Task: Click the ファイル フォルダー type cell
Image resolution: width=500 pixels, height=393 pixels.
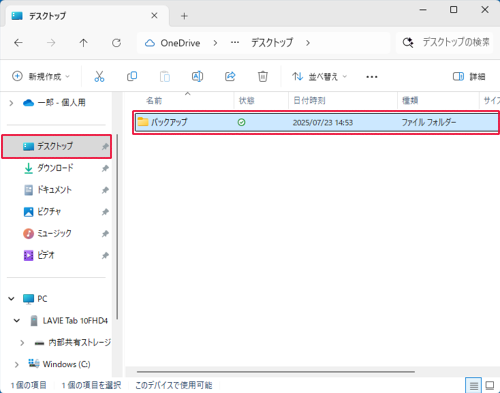Action: pos(429,122)
